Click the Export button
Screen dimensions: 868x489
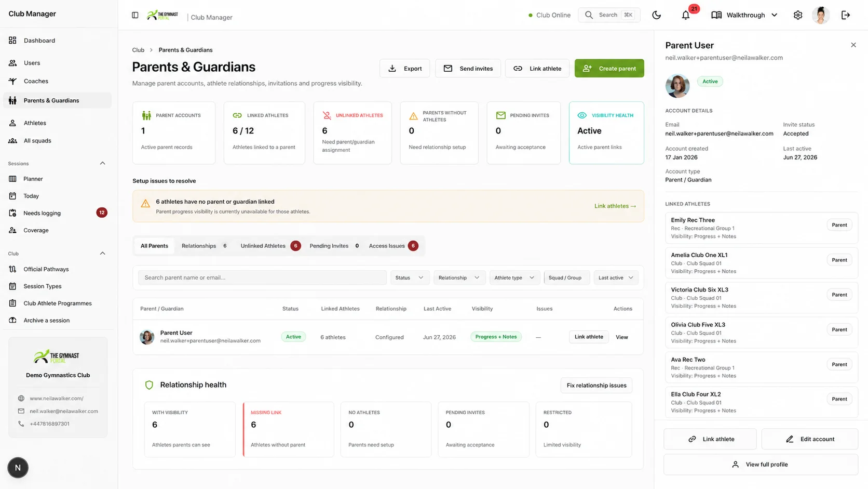pyautogui.click(x=404, y=68)
